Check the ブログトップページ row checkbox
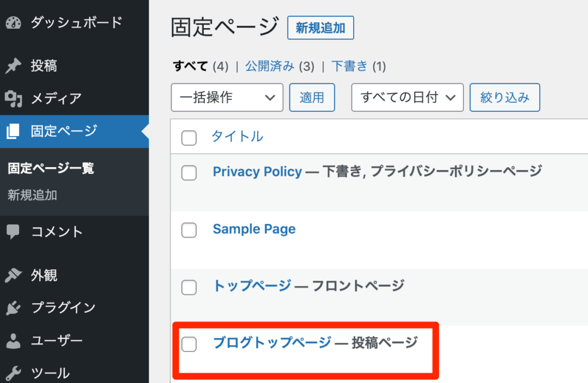This screenshot has width=588, height=383. click(189, 345)
